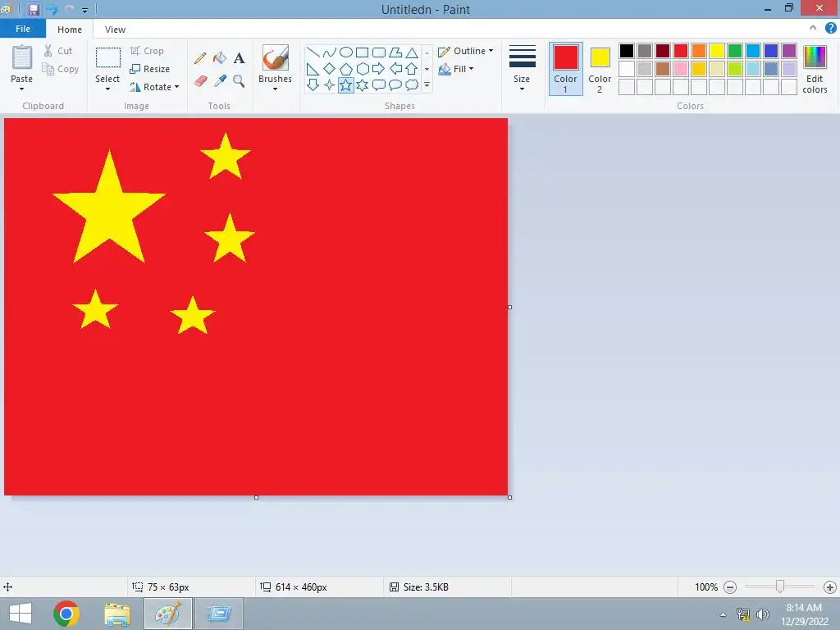Select the Text tool
Viewport: 840px width, 630px height.
pyautogui.click(x=239, y=58)
